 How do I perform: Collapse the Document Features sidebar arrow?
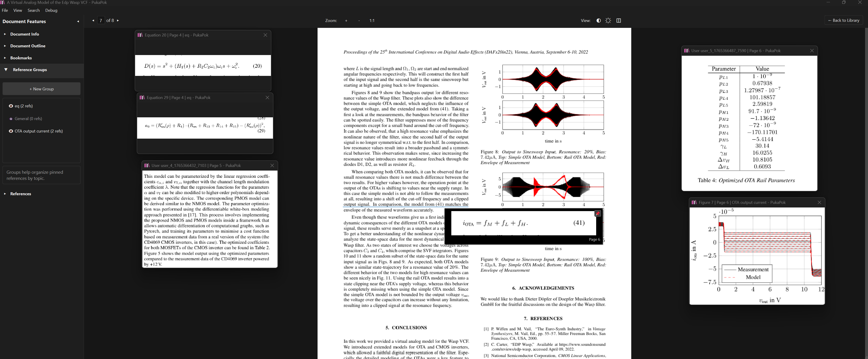point(78,22)
